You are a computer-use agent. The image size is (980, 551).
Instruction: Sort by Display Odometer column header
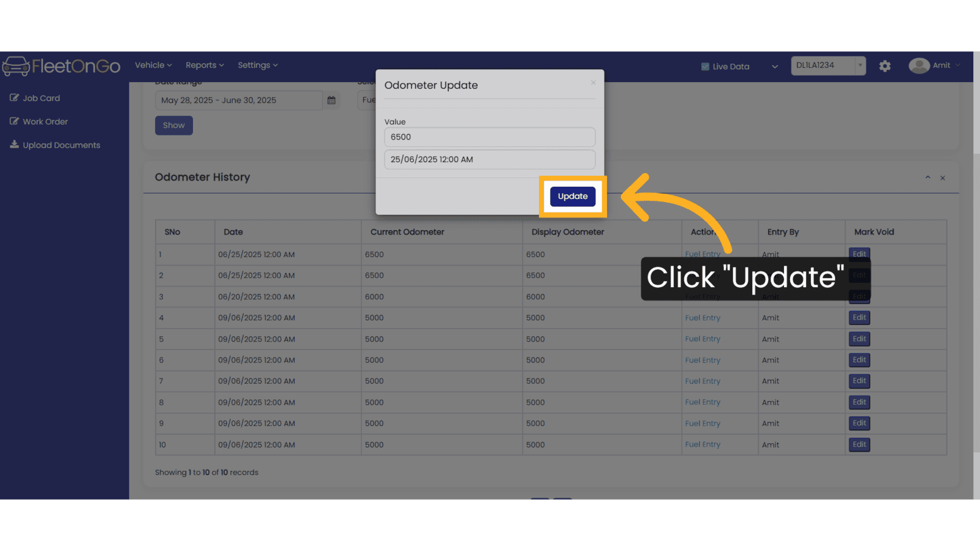[602, 232]
